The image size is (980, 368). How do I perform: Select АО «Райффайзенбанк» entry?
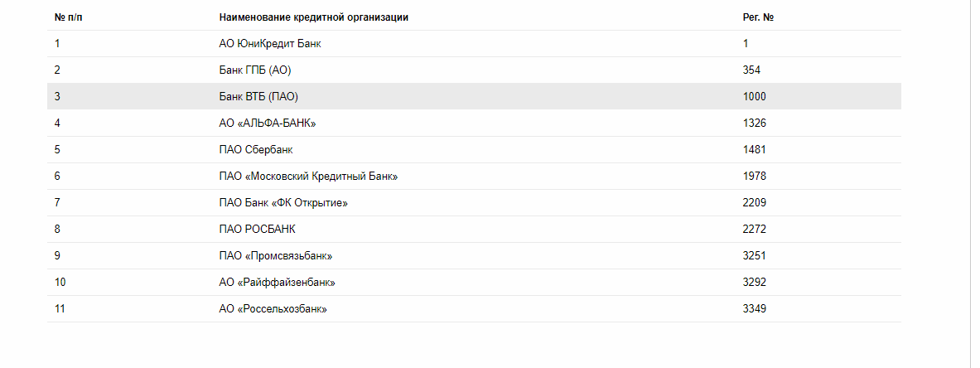[277, 283]
